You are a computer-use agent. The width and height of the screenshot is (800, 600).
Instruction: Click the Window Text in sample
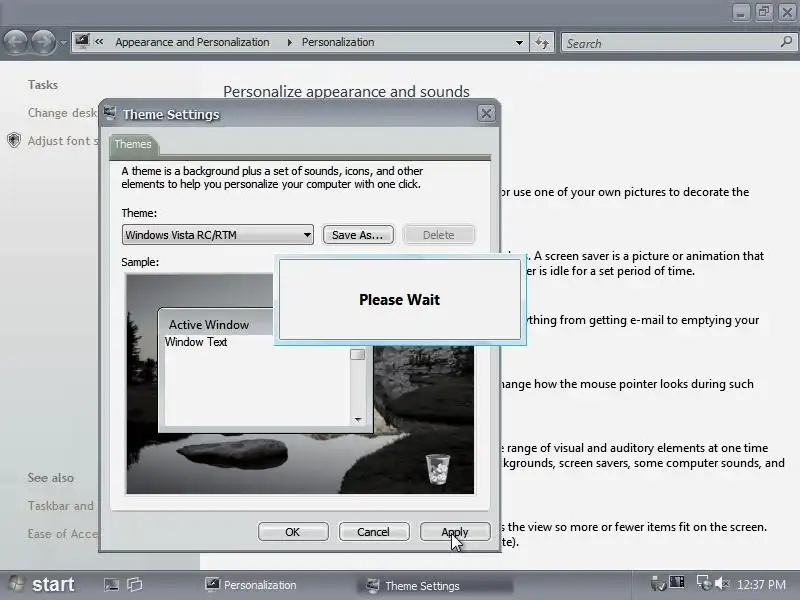196,342
